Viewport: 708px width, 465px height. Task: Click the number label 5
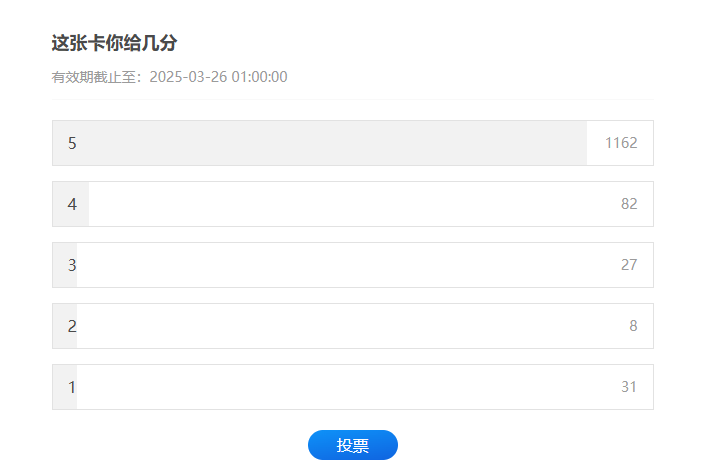click(x=72, y=144)
